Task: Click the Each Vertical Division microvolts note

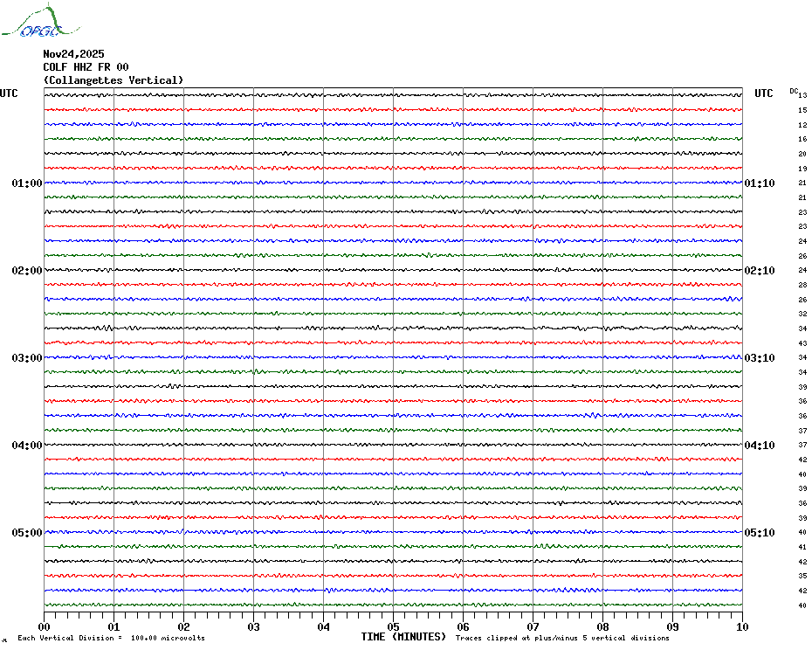Action: [x=111, y=638]
